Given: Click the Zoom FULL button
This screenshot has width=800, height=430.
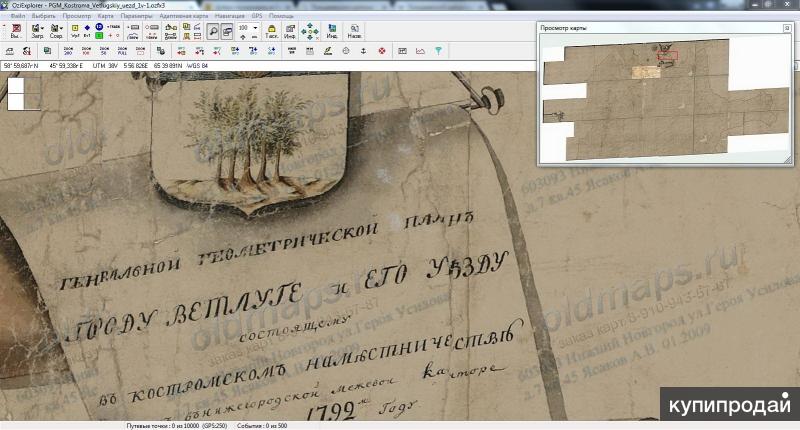Looking at the screenshot, I should pos(122,50).
